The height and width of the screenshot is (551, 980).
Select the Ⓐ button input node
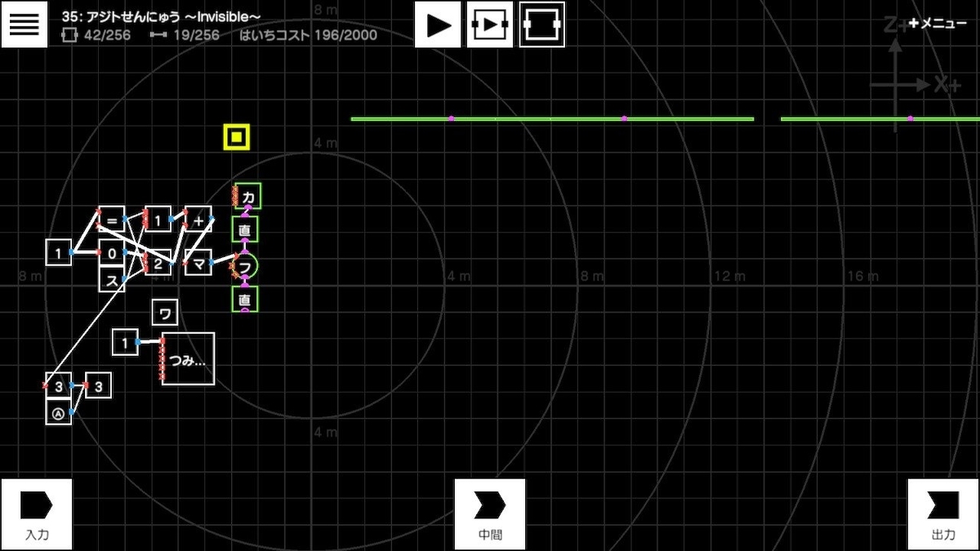(x=58, y=412)
